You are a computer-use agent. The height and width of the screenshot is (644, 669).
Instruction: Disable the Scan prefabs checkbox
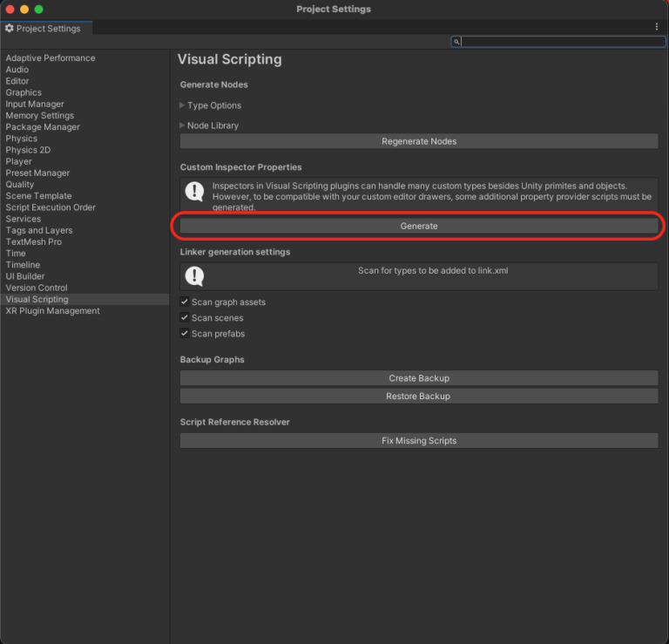tap(185, 334)
